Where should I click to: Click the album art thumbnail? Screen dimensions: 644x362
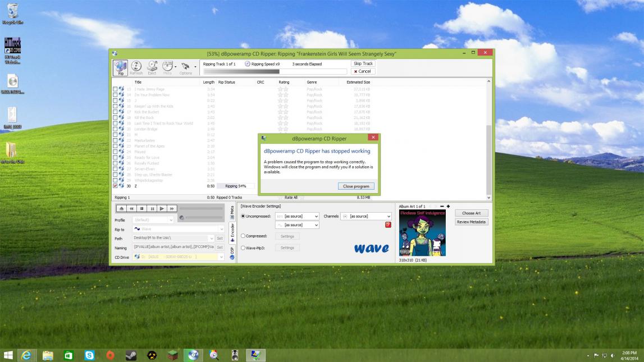tap(422, 232)
